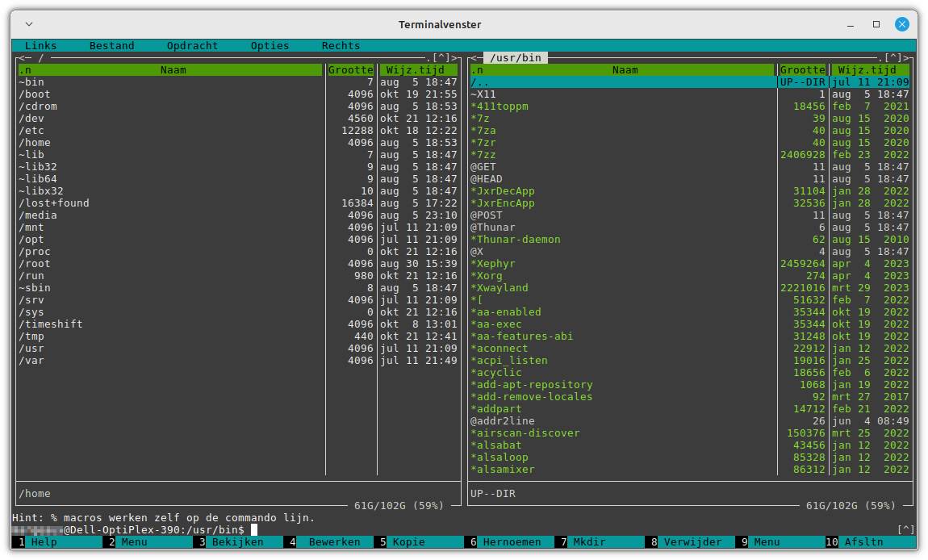Screen dimensions: 928x560
Task: Click the 8 Verwijder button
Action: tap(690, 541)
